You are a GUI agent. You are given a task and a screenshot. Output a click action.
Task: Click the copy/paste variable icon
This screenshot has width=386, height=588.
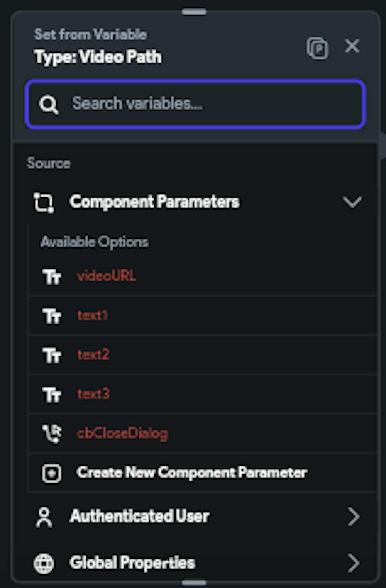pyautogui.click(x=317, y=48)
